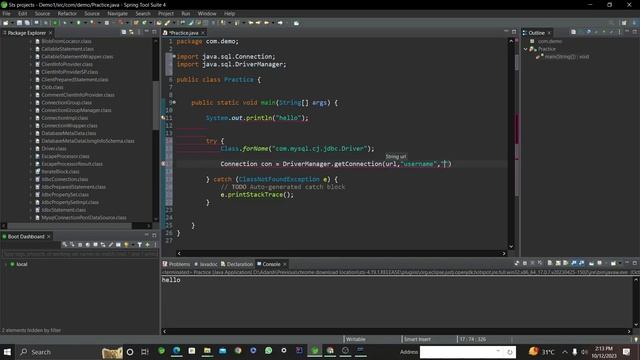Image resolution: width=640 pixels, height=360 pixels.
Task: Open the New Java Class dropdown arrow
Action: pyautogui.click(x=151, y=23)
